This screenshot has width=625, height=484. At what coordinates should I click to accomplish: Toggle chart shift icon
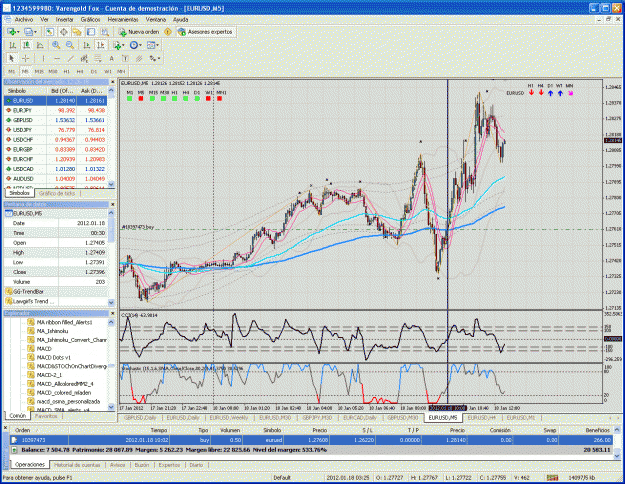[100, 45]
